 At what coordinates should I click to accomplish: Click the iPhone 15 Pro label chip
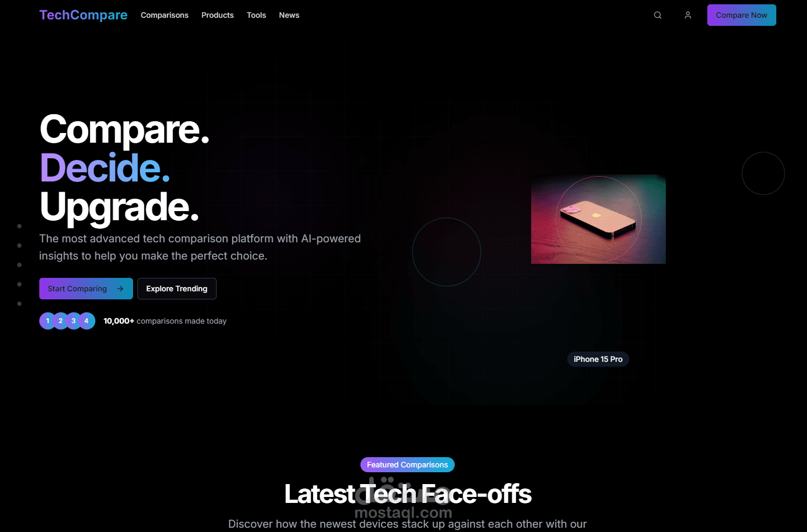point(598,359)
